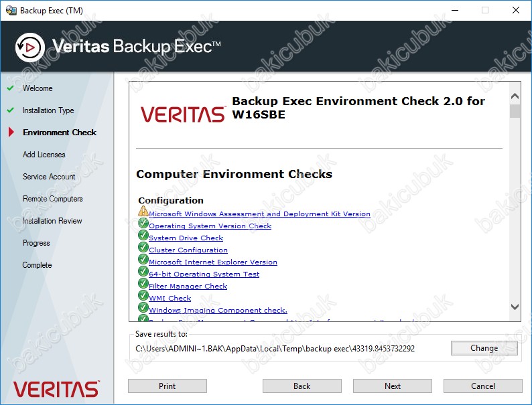Open Microsoft Windows Assessment and Deployment Kit Version link
This screenshot has width=532, height=405.
[259, 214]
